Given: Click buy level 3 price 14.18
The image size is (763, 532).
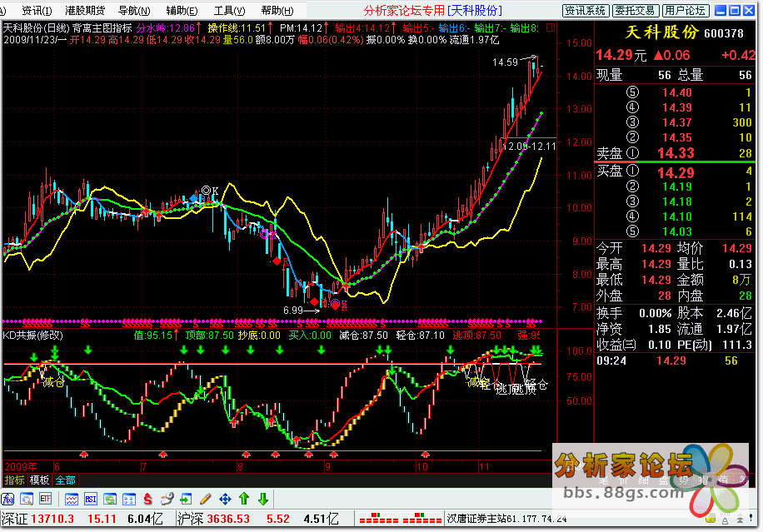Looking at the screenshot, I should coord(677,201).
